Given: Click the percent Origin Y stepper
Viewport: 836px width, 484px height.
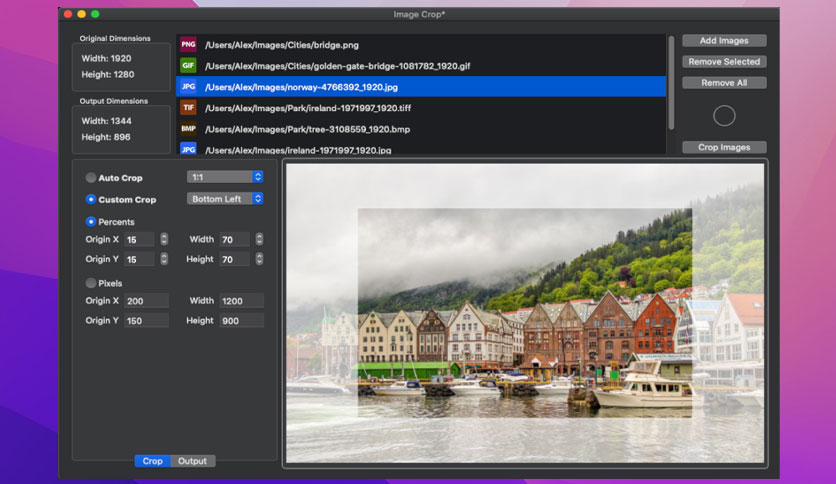Looking at the screenshot, I should (x=164, y=259).
